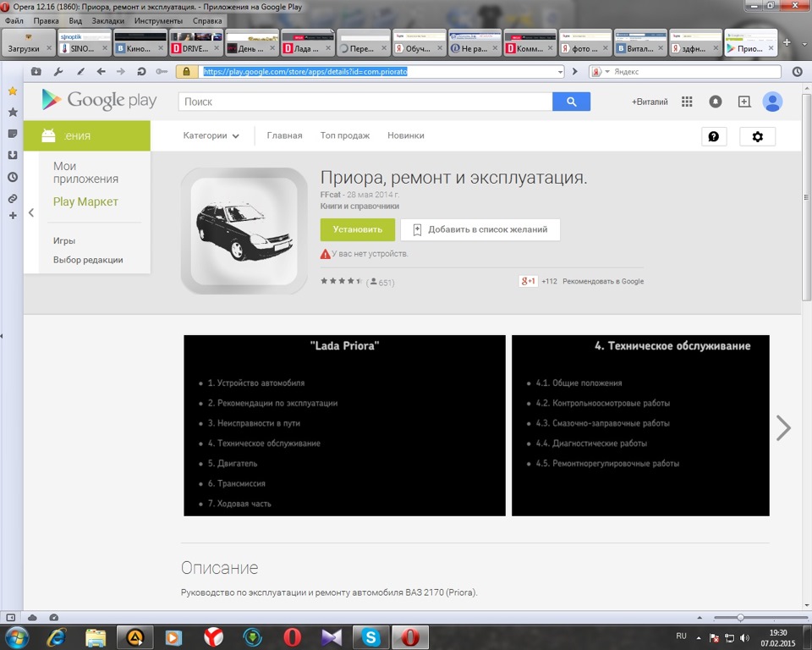Open the wrench tools icon

[58, 72]
